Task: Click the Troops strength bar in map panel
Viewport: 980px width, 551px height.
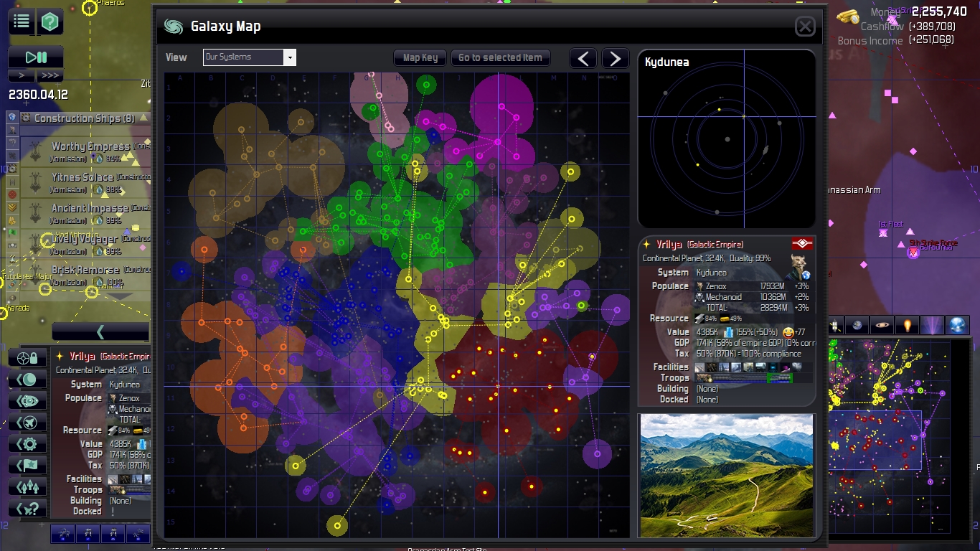Action: (x=753, y=377)
